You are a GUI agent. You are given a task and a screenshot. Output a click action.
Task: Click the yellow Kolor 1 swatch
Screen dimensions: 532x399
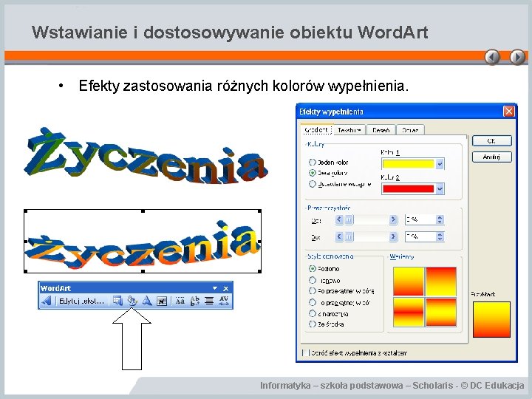click(408, 164)
